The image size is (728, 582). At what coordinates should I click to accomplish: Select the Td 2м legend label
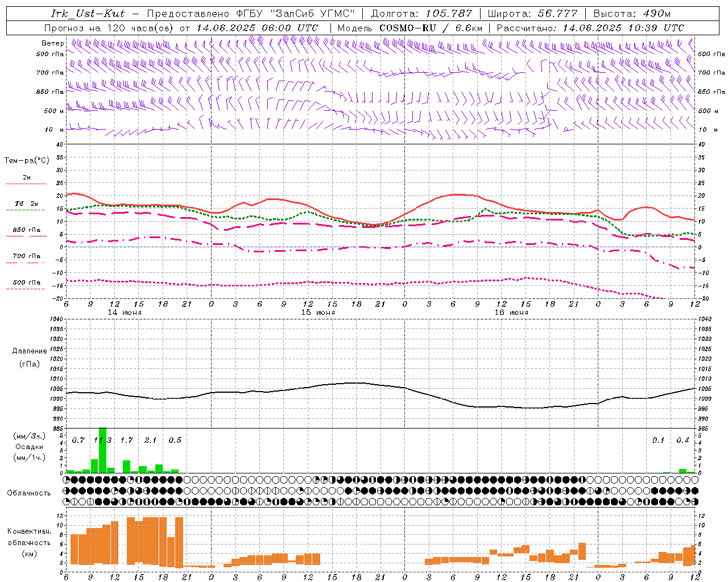pos(26,203)
